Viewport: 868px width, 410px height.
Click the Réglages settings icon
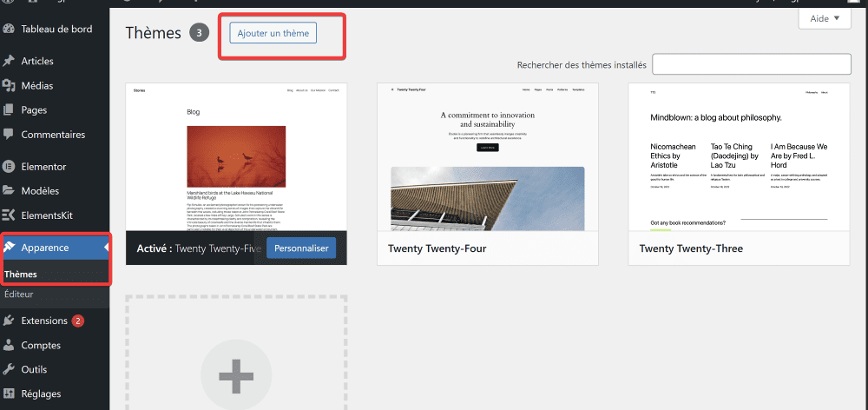click(9, 394)
